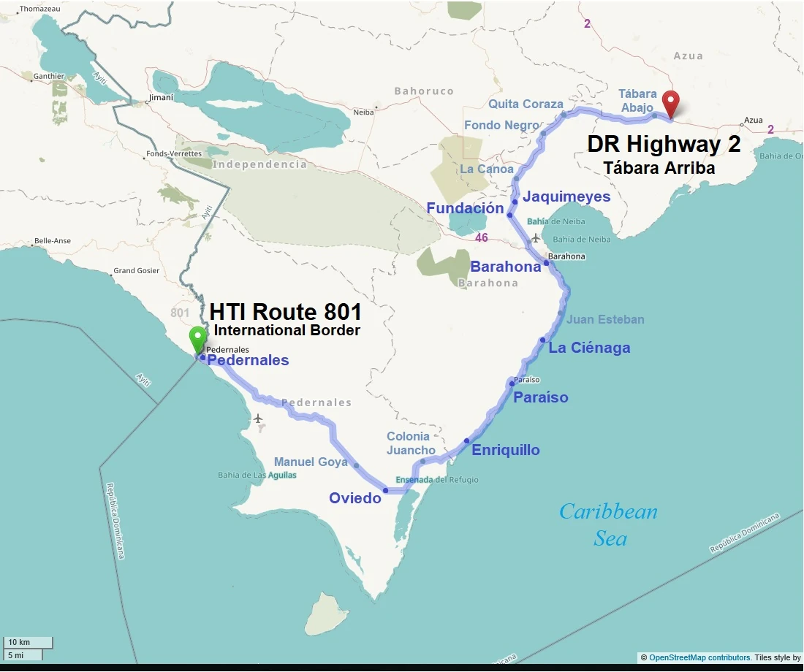
Task: Click the Manuel Goya waypoint label
Action: pyautogui.click(x=311, y=462)
